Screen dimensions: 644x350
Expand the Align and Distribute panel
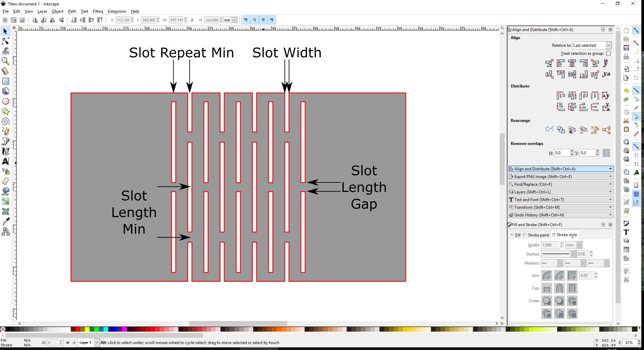coord(610,169)
